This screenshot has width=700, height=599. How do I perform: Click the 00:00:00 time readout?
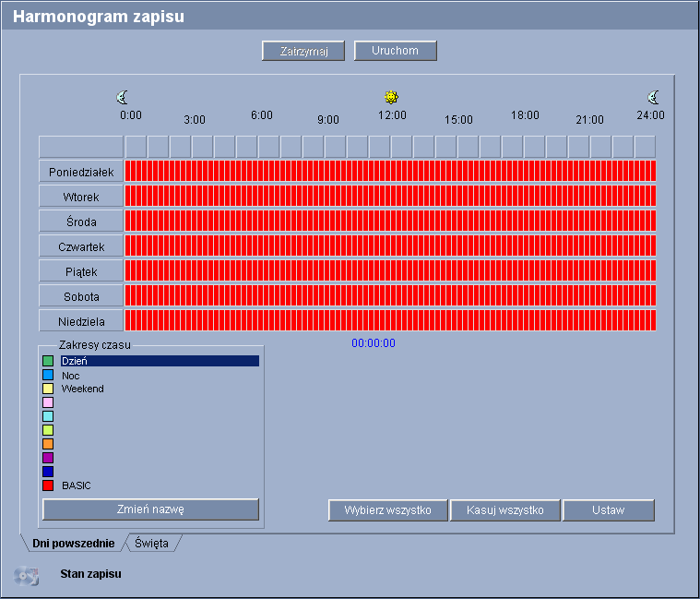tap(374, 343)
